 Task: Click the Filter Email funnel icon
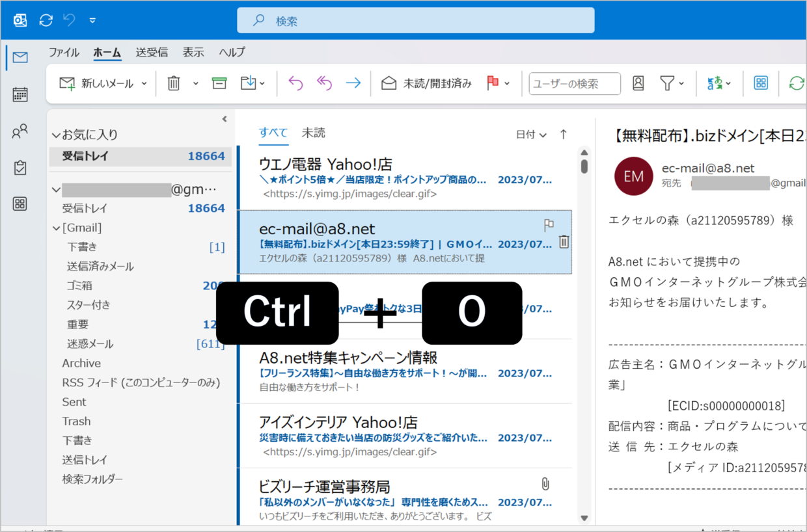point(666,83)
